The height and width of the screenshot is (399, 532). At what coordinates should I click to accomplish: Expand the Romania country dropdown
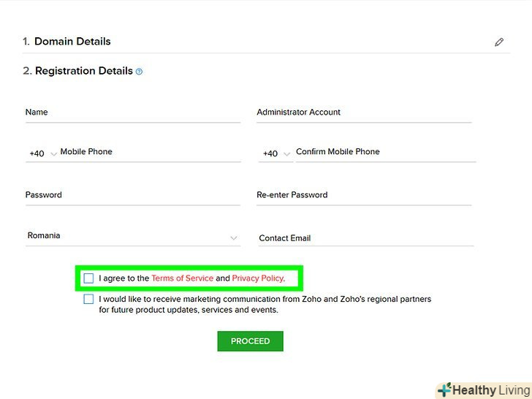(233, 238)
